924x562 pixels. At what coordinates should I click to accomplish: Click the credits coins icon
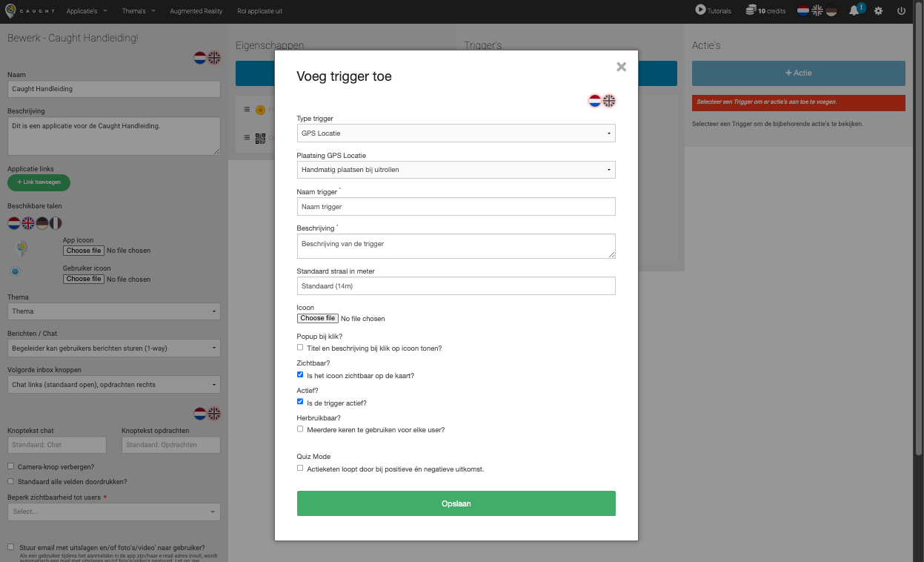pos(751,10)
